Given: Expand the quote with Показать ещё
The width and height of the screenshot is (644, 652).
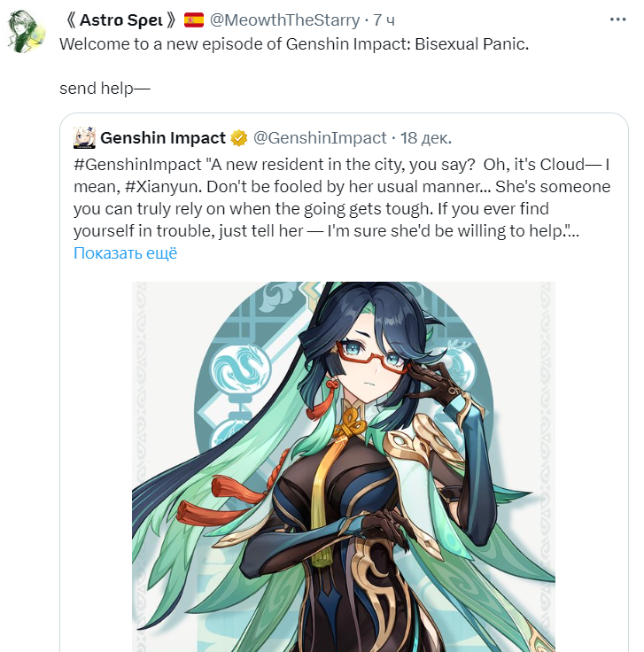Looking at the screenshot, I should point(125,252).
